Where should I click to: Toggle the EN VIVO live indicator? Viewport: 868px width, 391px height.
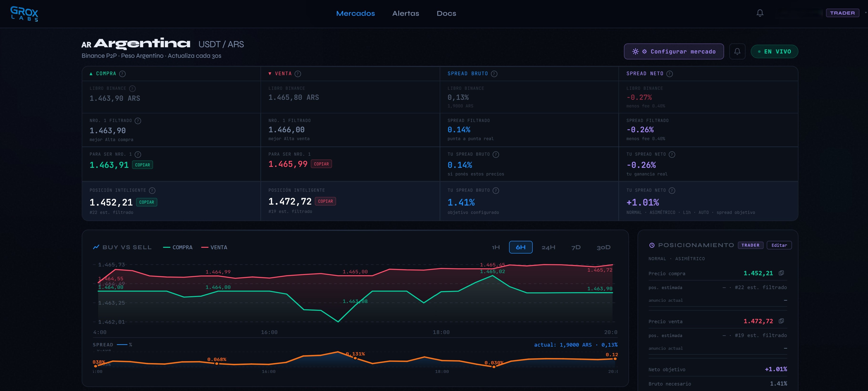[774, 52]
